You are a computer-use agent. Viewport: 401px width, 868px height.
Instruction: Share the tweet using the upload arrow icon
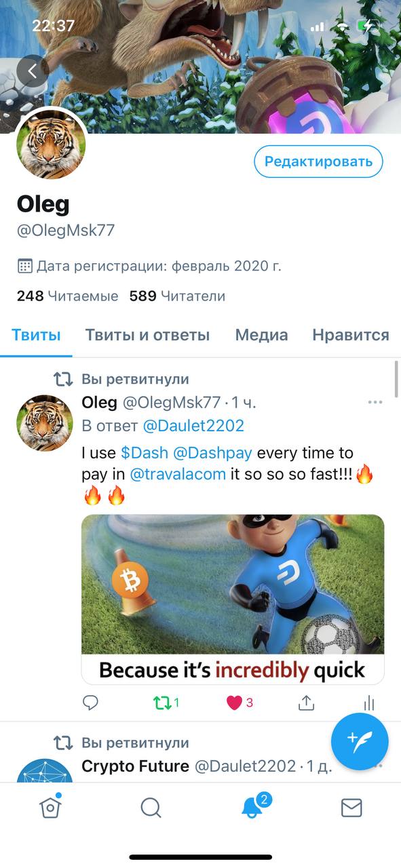click(307, 703)
